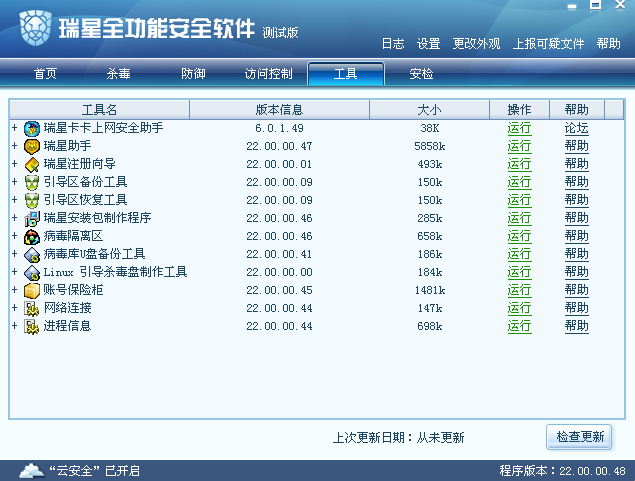Image resolution: width=635 pixels, height=481 pixels.
Task: Click the Linux 引导杀毒盘制作工具 icon
Action: (32, 272)
